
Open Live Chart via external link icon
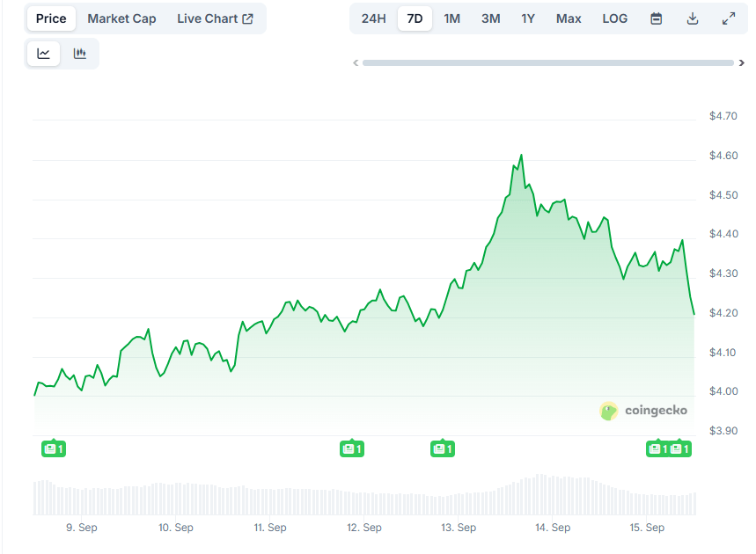click(249, 18)
